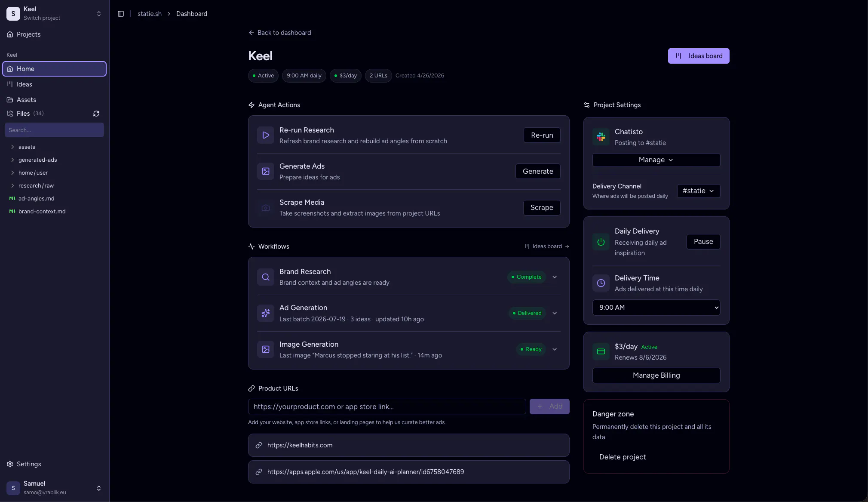Open the Manage dropdown for Chatisto
868x502 pixels.
[x=656, y=160]
